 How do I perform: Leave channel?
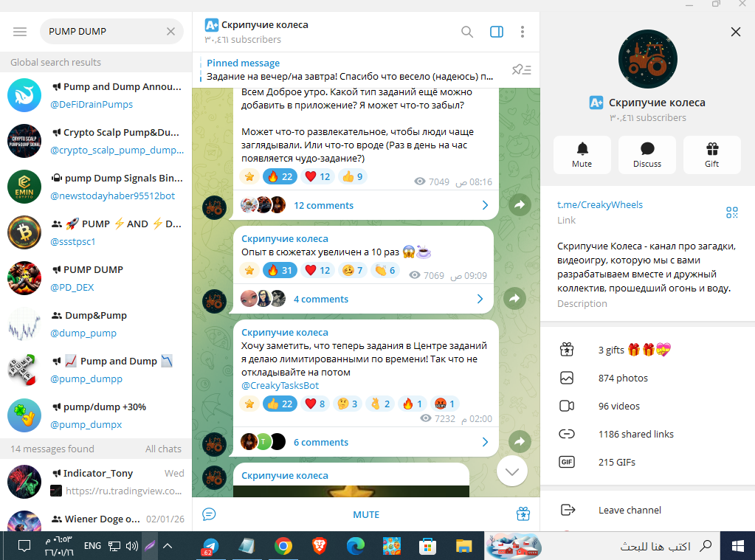tap(648, 510)
